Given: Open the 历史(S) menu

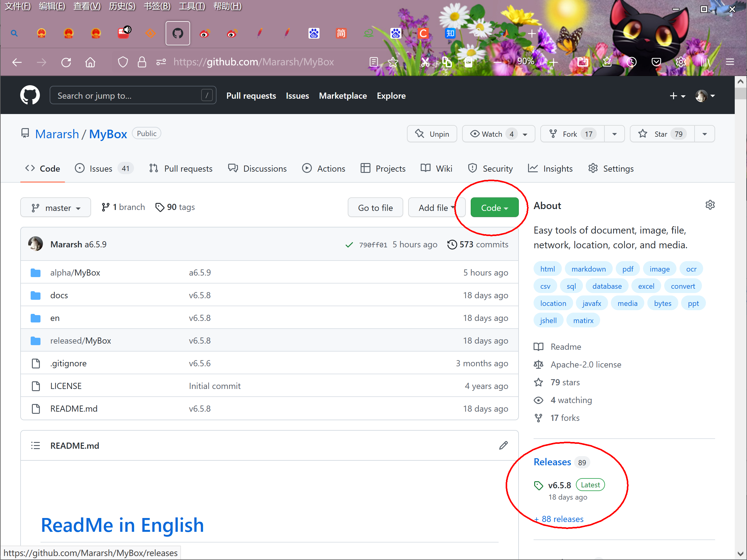Looking at the screenshot, I should [x=122, y=6].
